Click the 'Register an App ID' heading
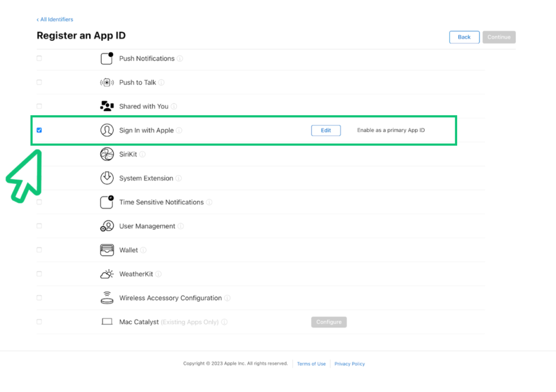 [x=81, y=35]
